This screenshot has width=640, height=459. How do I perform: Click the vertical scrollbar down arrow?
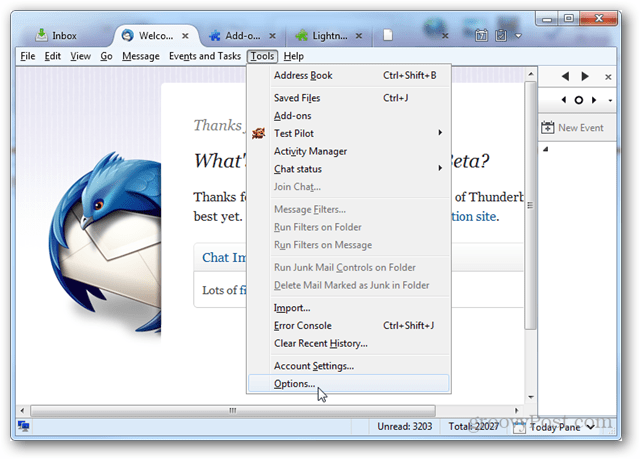531,397
